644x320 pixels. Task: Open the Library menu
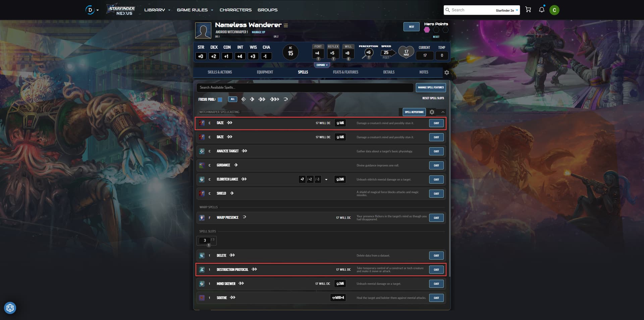[157, 10]
